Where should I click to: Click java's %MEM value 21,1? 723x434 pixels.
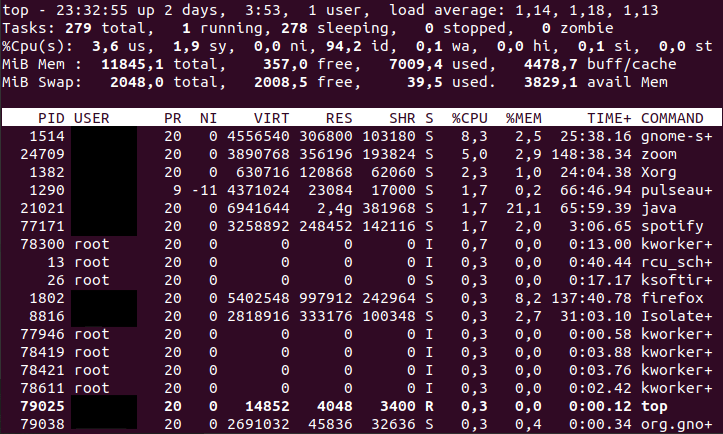click(x=523, y=208)
